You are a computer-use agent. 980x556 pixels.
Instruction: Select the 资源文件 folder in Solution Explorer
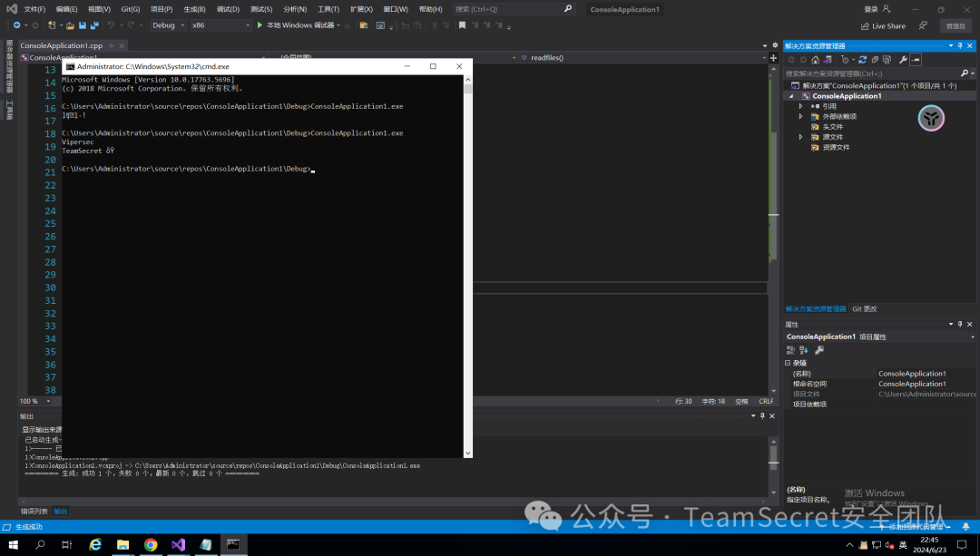click(836, 148)
